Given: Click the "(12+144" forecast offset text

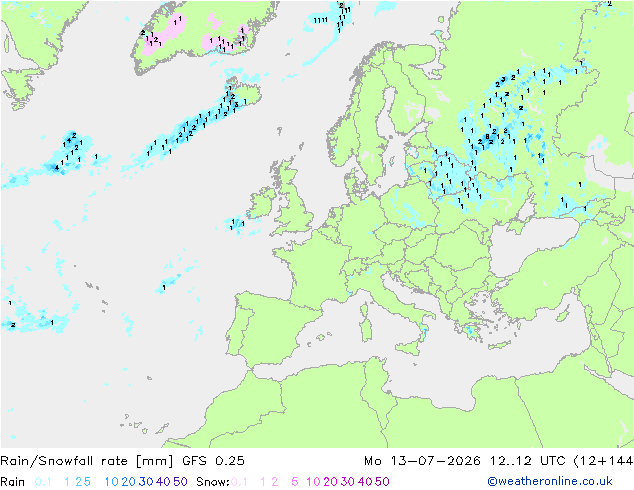Looking at the screenshot, I should tap(603, 461).
